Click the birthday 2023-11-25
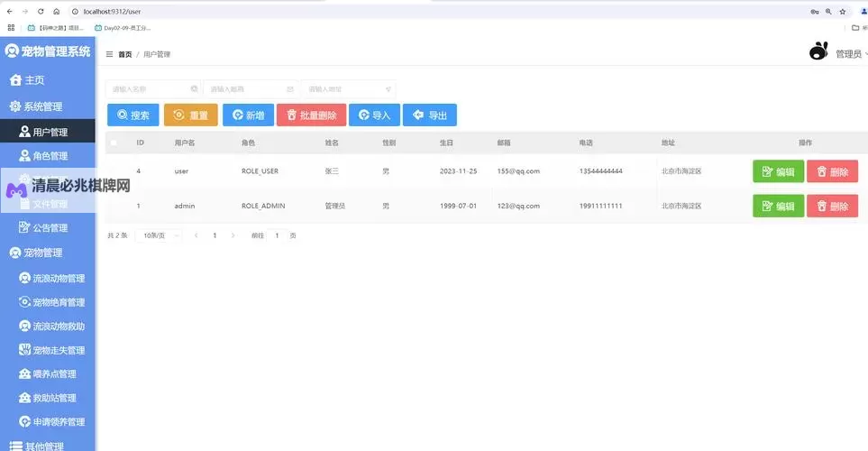This screenshot has width=868, height=451. (x=459, y=171)
